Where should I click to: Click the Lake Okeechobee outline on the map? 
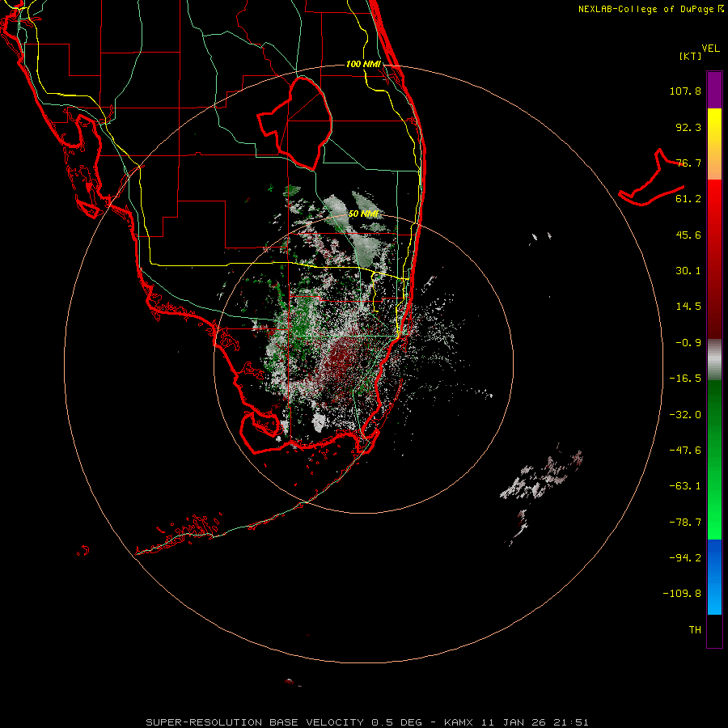(295, 123)
